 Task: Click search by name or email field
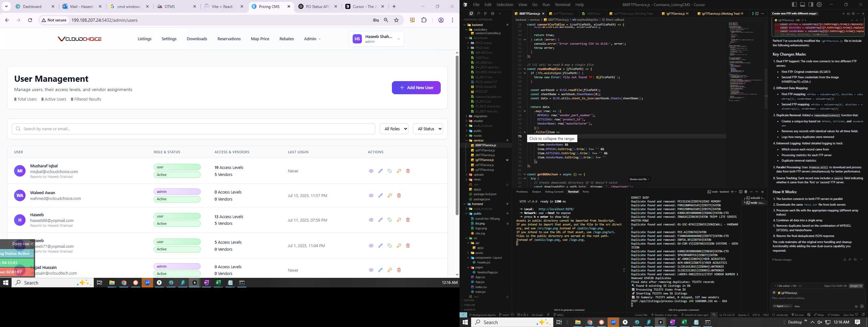pyautogui.click(x=193, y=129)
